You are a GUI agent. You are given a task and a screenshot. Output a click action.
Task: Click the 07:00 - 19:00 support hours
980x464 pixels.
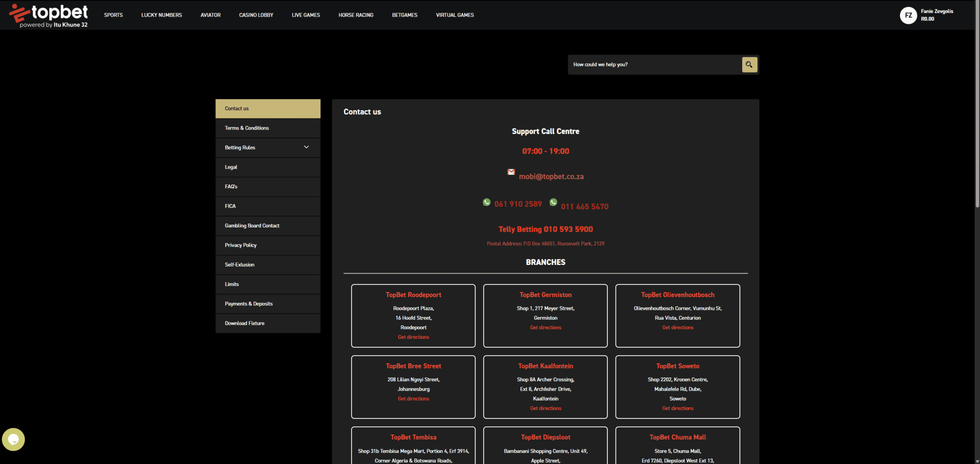[546, 152]
